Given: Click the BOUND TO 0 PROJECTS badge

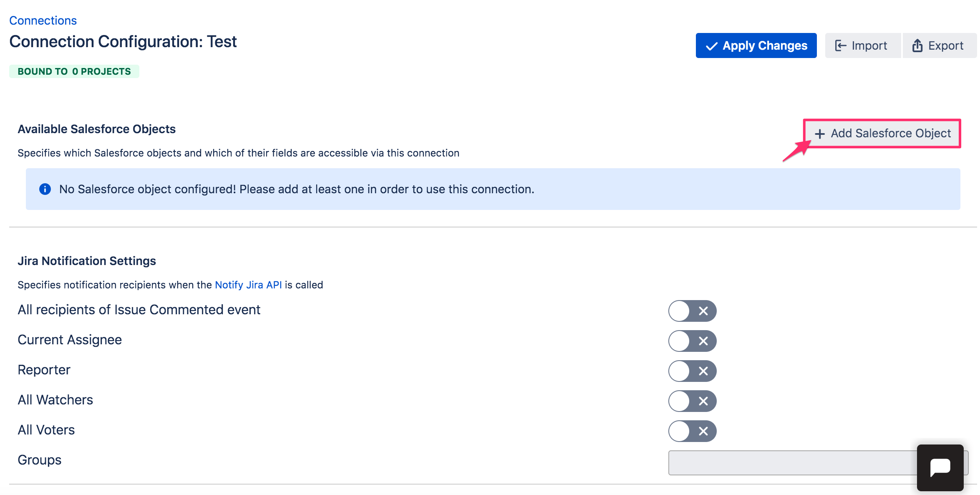Looking at the screenshot, I should [x=74, y=71].
